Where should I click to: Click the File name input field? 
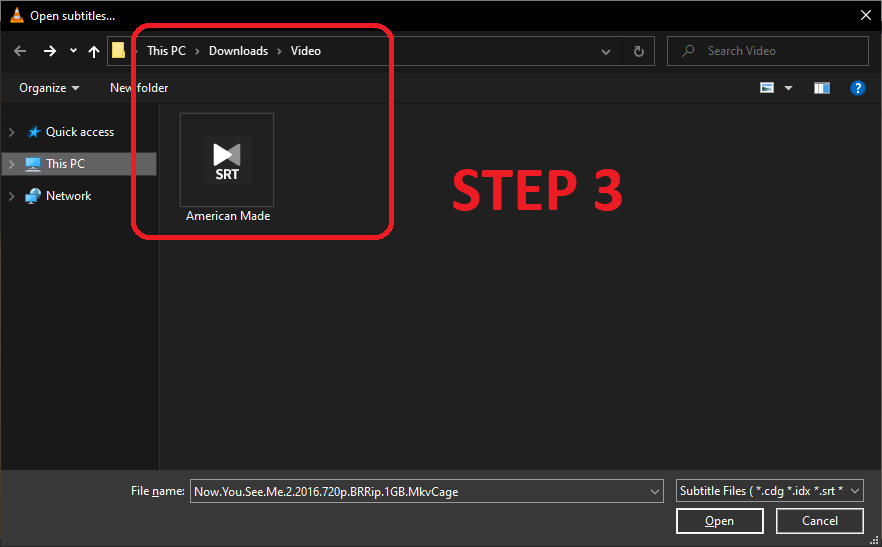point(420,491)
